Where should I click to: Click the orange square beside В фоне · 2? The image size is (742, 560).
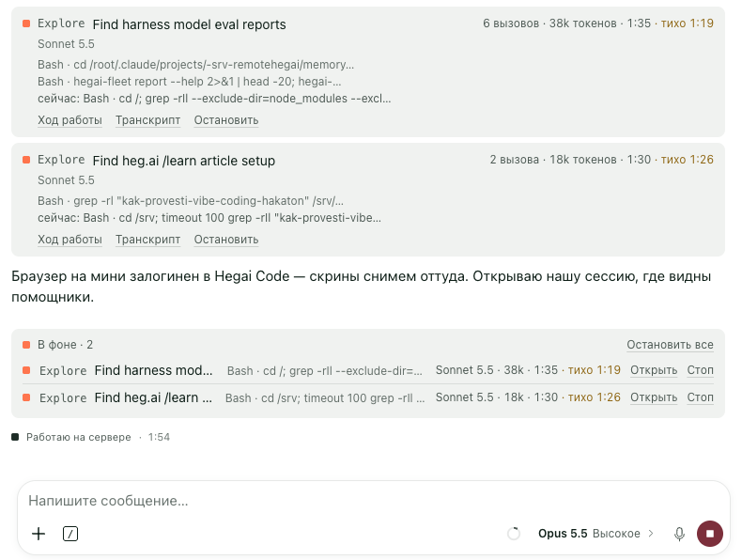[x=26, y=345]
